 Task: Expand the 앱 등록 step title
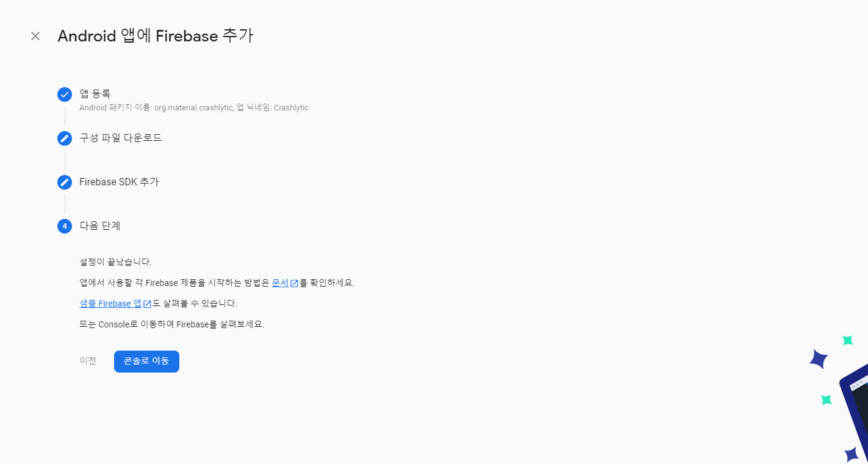click(x=95, y=94)
